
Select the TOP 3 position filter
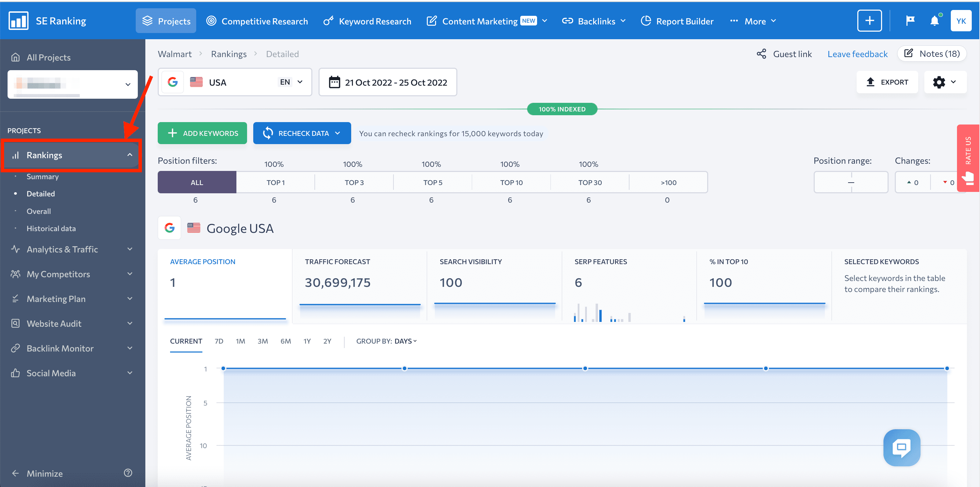(x=354, y=182)
